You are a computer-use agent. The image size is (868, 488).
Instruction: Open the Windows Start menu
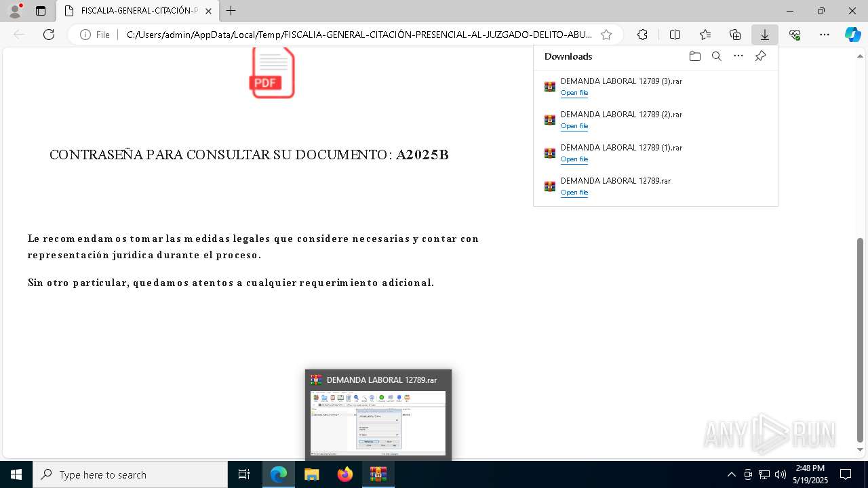click(x=16, y=474)
